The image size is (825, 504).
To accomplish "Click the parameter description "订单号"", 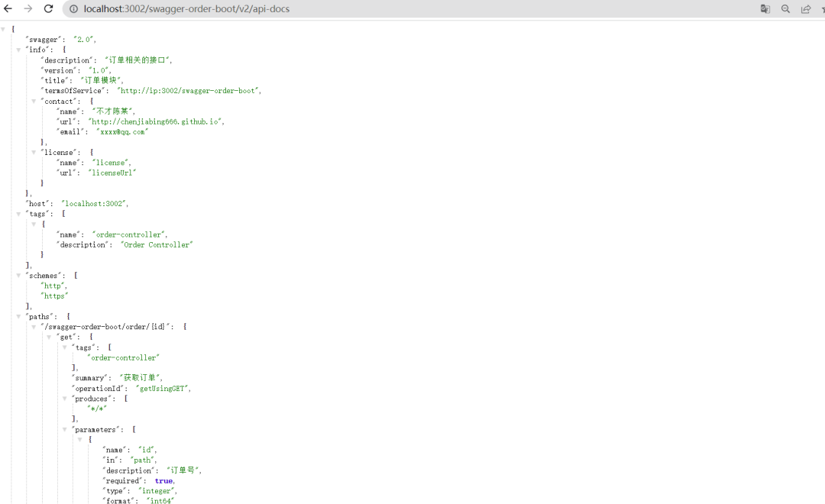I will coord(183,470).
